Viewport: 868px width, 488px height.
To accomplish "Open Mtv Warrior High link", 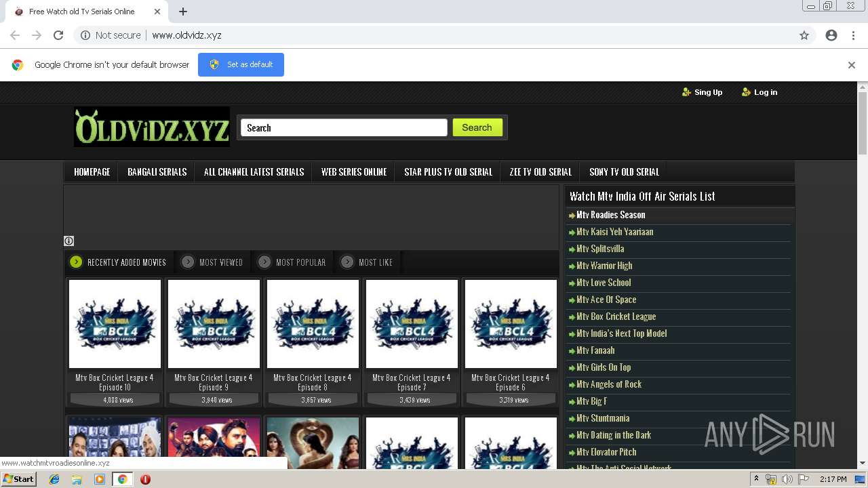I will (604, 266).
